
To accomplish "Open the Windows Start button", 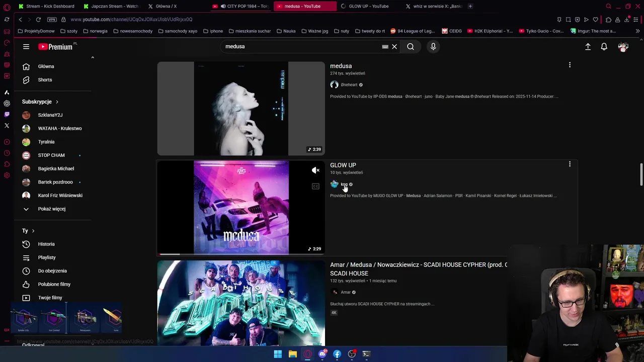I will (x=278, y=354).
